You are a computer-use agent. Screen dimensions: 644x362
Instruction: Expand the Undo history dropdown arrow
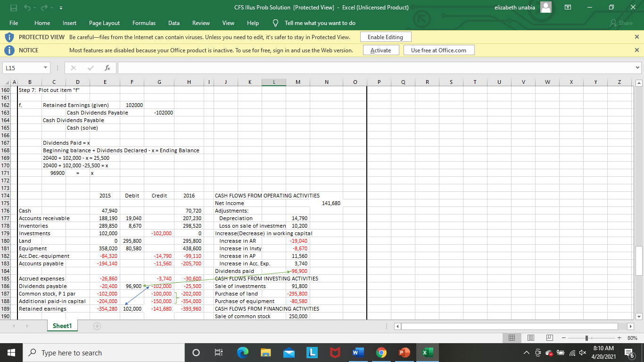point(34,7)
